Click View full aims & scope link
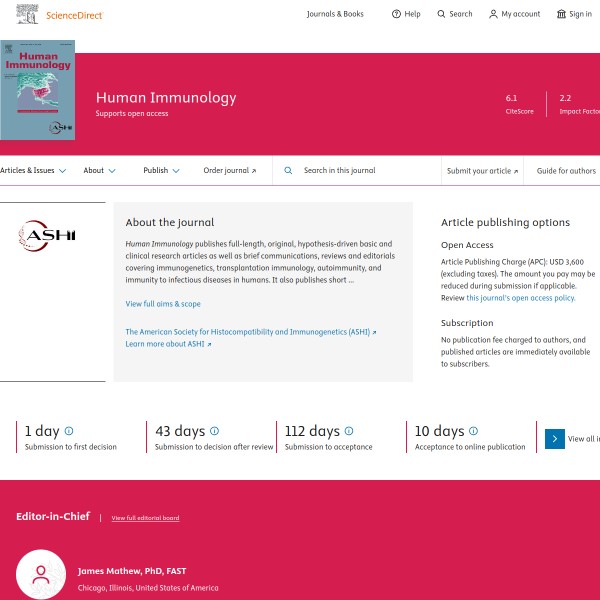This screenshot has height=600, width=600. (x=163, y=304)
